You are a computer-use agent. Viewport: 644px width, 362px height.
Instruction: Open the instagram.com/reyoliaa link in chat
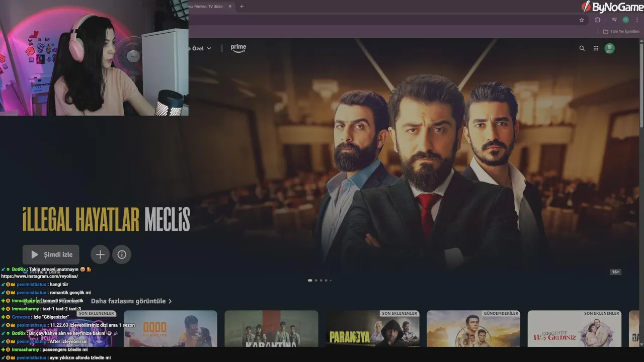pos(40,277)
